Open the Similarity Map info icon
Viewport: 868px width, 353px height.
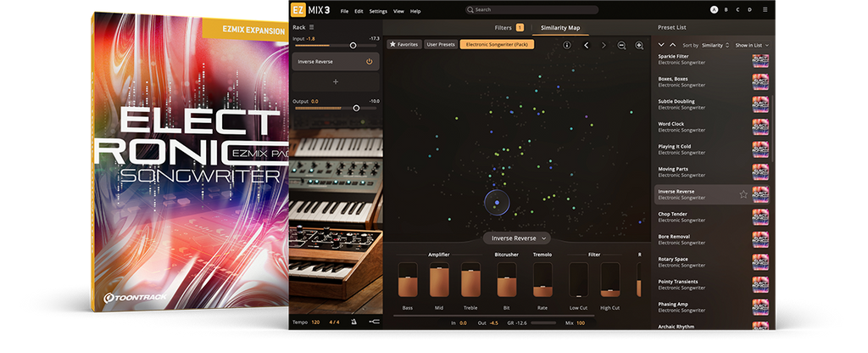coord(567,45)
